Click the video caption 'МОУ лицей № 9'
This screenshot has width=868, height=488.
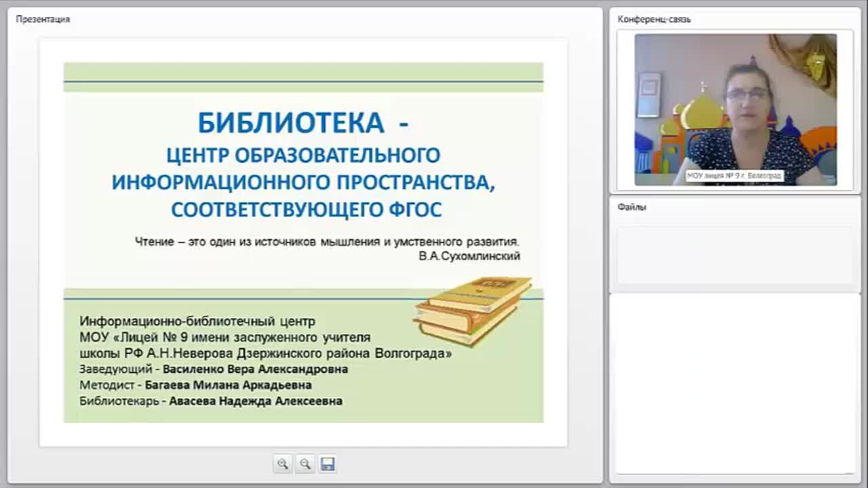click(x=734, y=176)
